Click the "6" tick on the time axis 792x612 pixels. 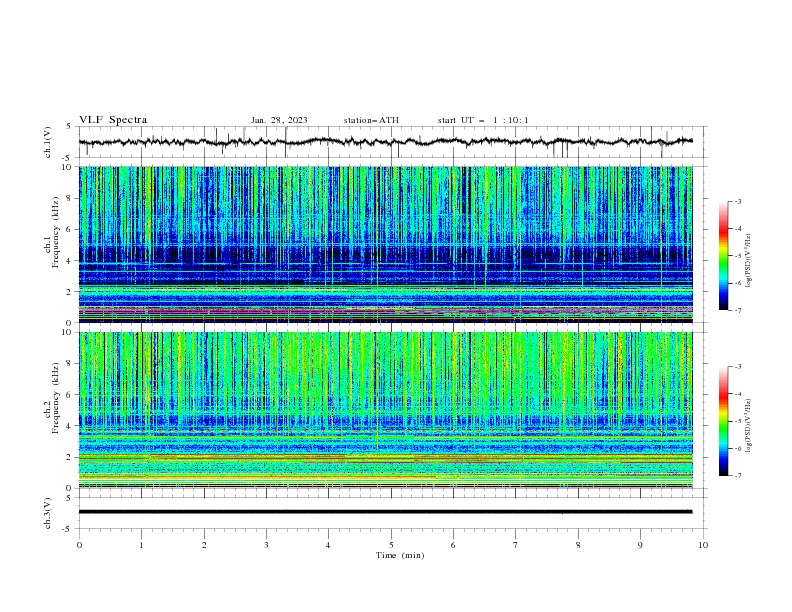tap(453, 545)
